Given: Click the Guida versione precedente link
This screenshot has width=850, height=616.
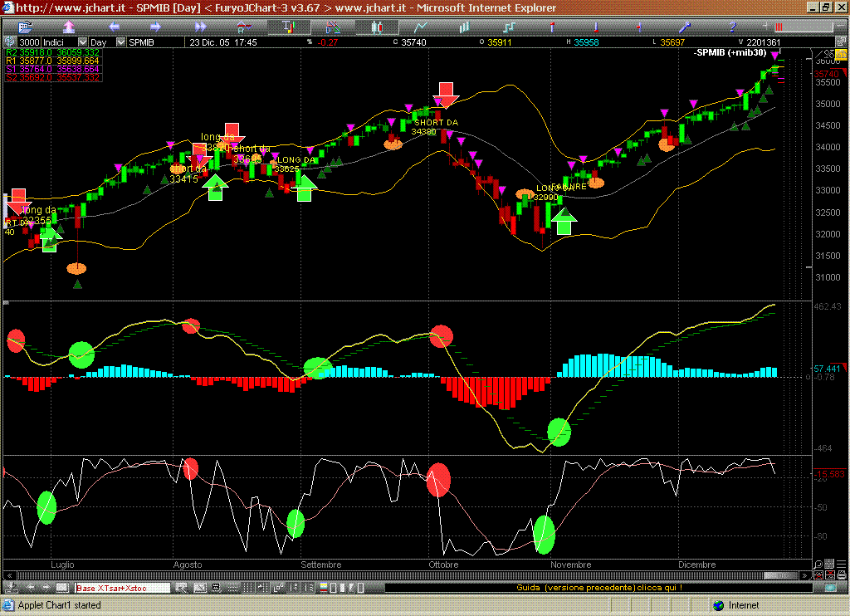Looking at the screenshot, I should (x=599, y=588).
